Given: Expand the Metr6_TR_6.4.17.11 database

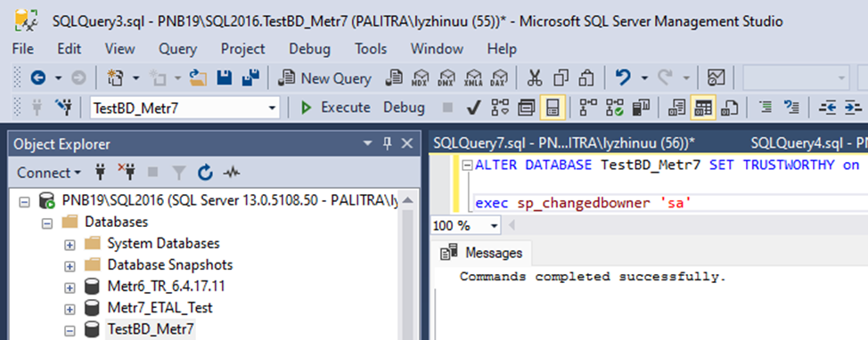Looking at the screenshot, I should (70, 287).
